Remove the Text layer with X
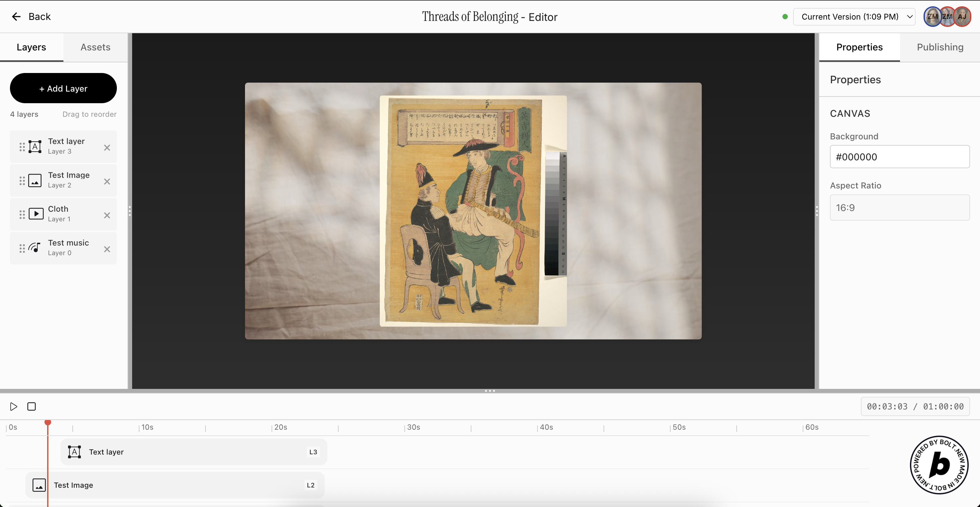The width and height of the screenshot is (980, 507). 107,148
